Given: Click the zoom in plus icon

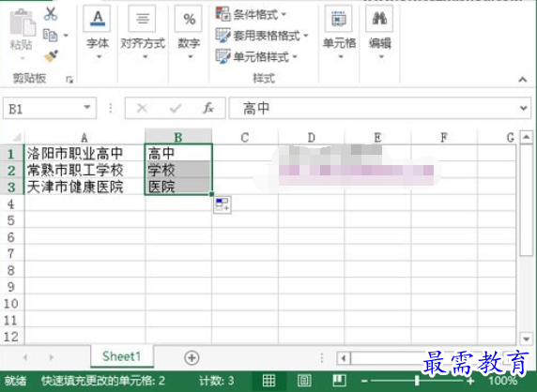Looking at the screenshot, I should point(470,381).
